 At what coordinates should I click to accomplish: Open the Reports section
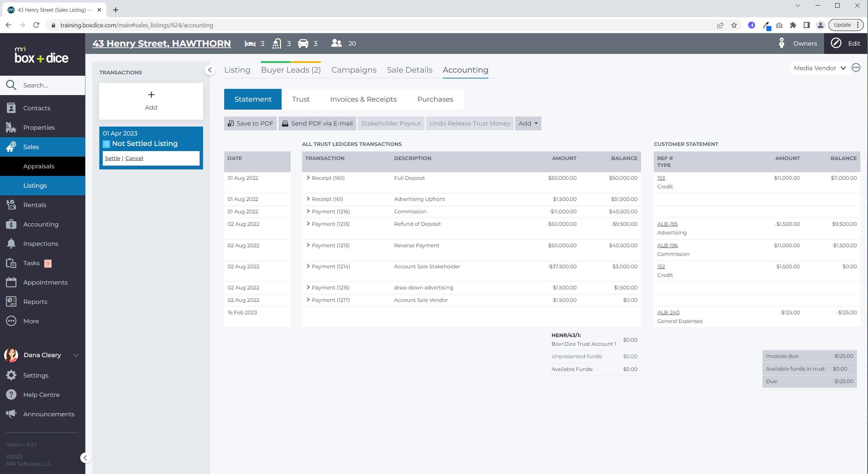[x=36, y=301]
